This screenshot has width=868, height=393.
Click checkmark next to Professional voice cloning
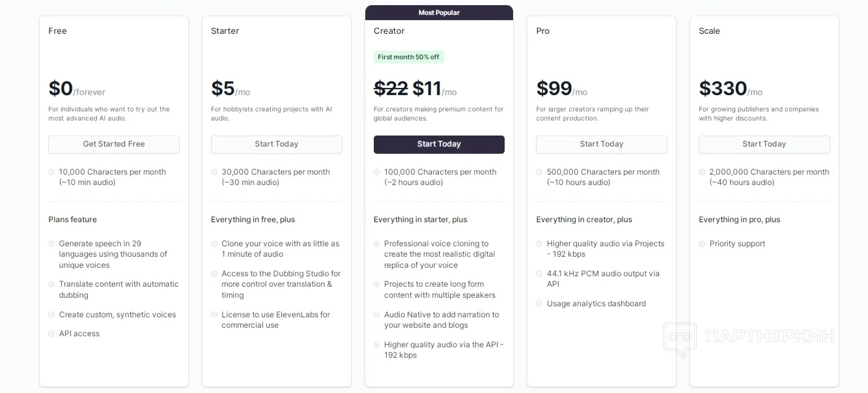pyautogui.click(x=377, y=244)
